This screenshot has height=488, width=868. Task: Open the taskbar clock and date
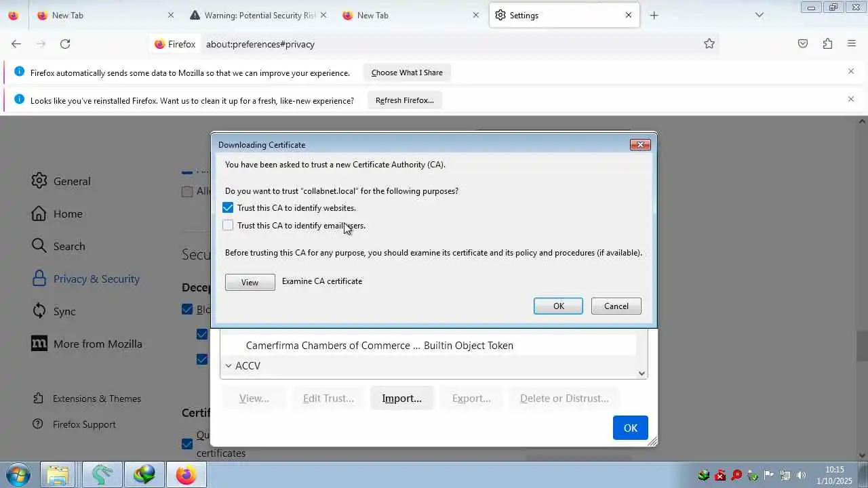835,475
